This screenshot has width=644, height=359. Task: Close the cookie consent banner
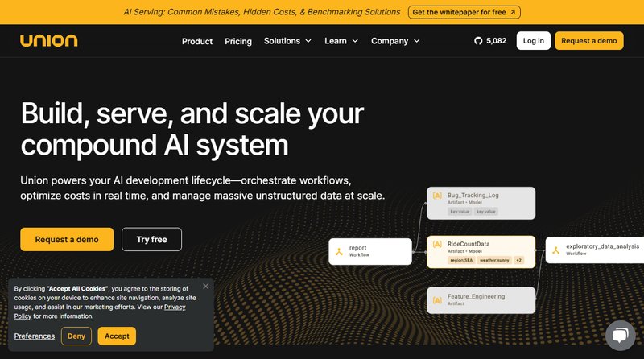click(206, 286)
